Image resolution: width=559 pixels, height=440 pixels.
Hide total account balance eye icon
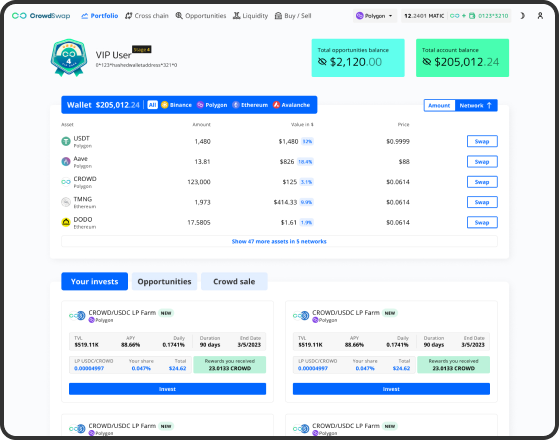426,62
